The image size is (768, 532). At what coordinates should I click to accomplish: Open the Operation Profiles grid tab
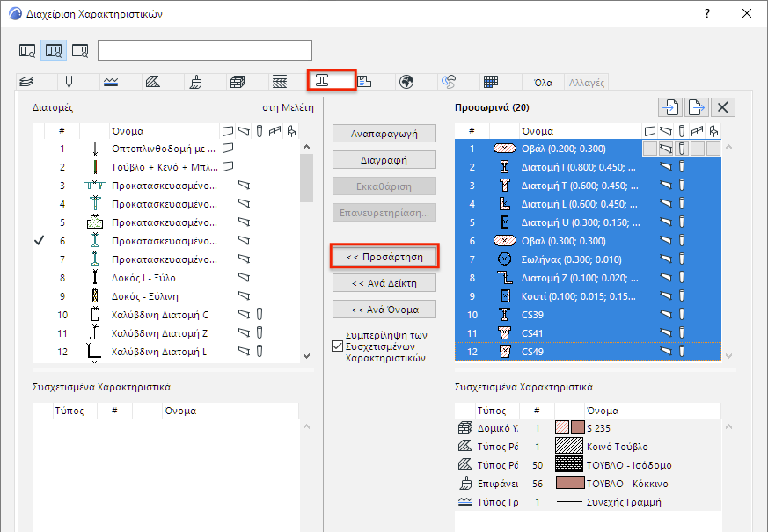coord(491,82)
